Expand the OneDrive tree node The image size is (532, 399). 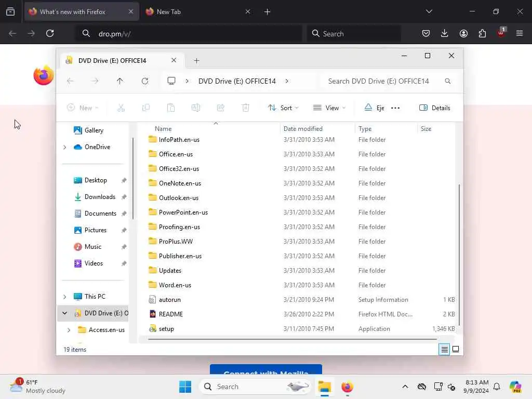tap(65, 147)
